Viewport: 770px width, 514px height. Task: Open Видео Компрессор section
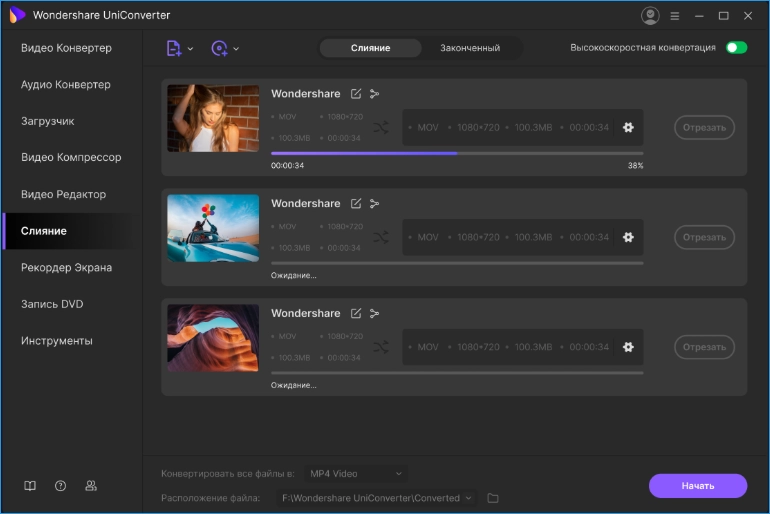[71, 158]
